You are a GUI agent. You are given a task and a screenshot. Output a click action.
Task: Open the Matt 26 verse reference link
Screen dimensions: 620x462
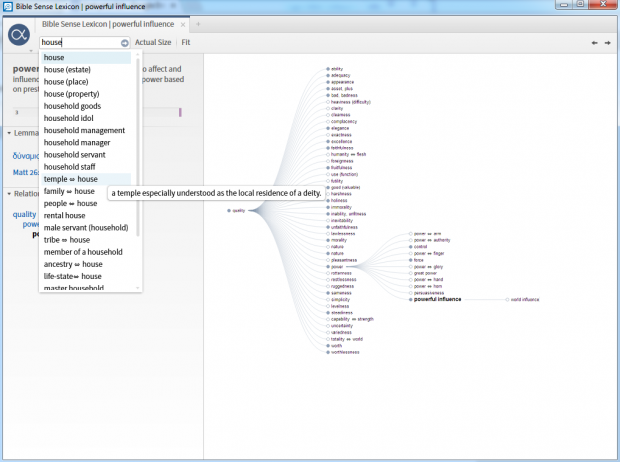24,172
